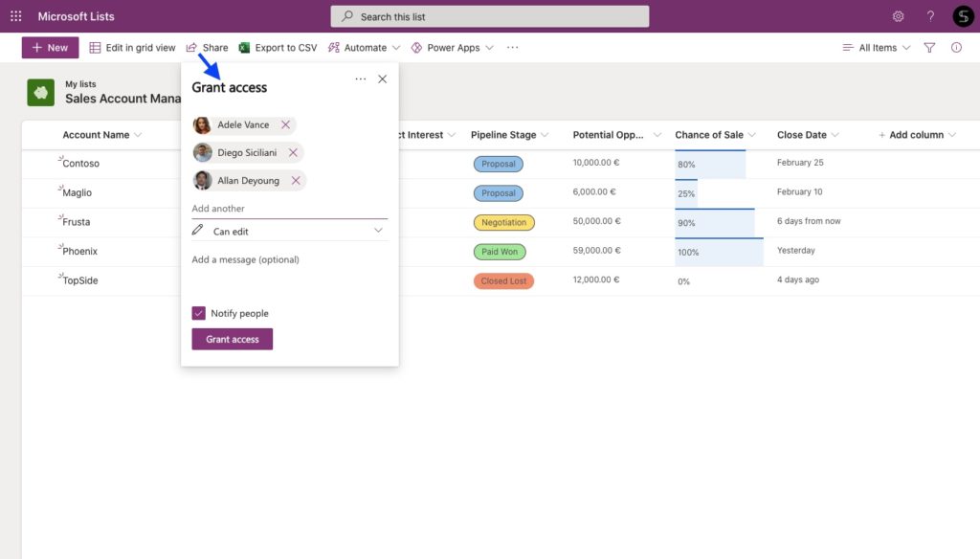The width and height of the screenshot is (980, 559).
Task: Select the 6 days from now cell
Action: (808, 221)
